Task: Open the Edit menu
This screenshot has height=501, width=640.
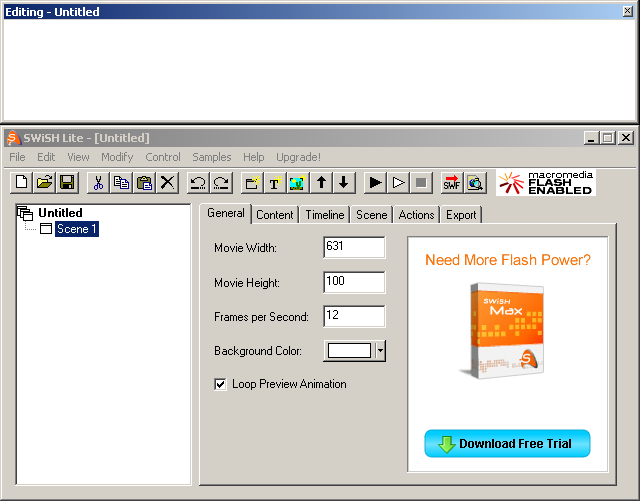Action: click(x=46, y=157)
